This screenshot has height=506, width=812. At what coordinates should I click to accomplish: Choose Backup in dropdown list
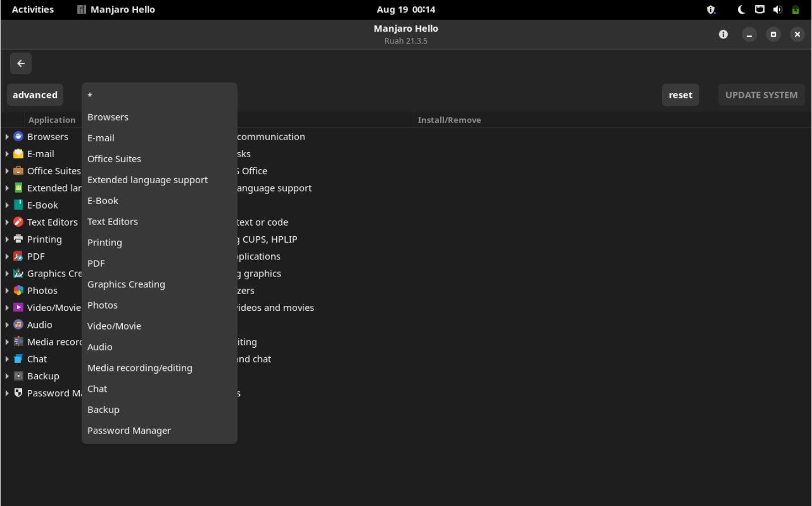pyautogui.click(x=160, y=409)
